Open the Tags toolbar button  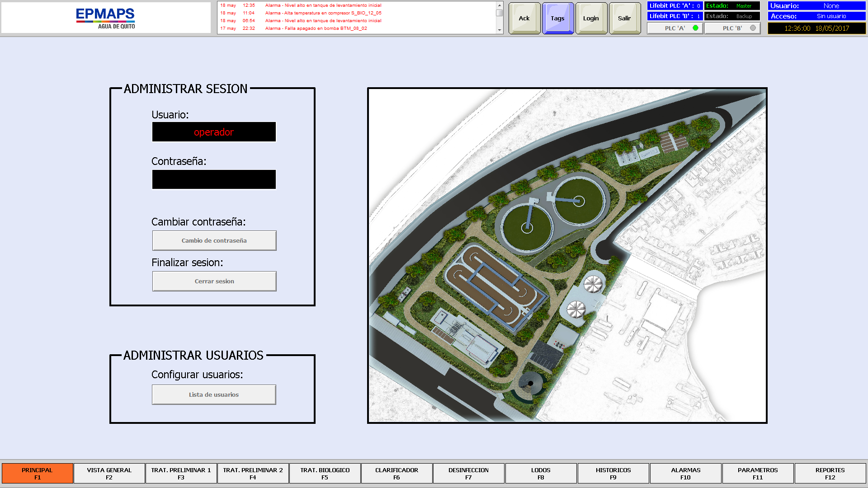click(x=557, y=19)
